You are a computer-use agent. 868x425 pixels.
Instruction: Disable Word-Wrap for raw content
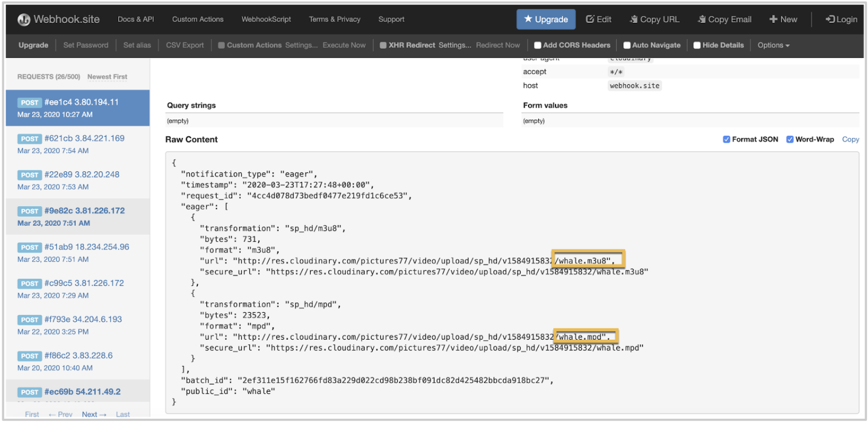pos(790,139)
